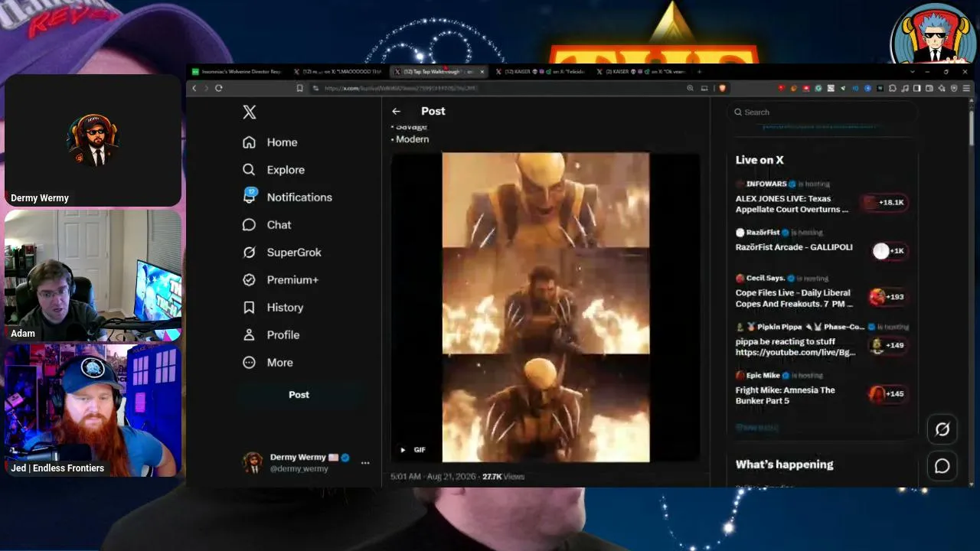Focus the X Search field
Viewport: 980px width, 551px height.
click(823, 112)
